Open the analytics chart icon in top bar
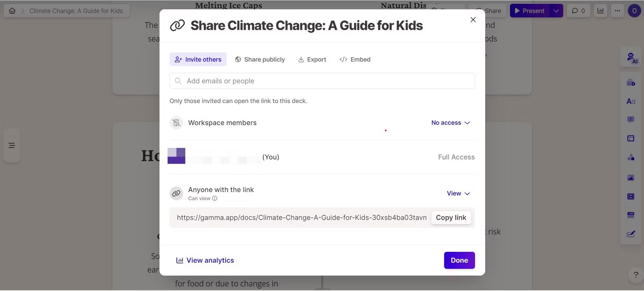 point(600,11)
